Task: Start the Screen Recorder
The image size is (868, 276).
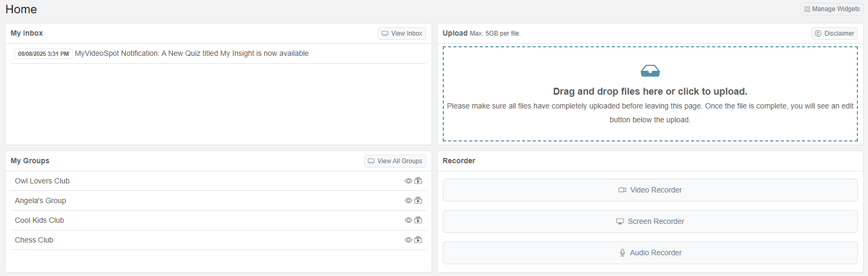Action: [650, 221]
